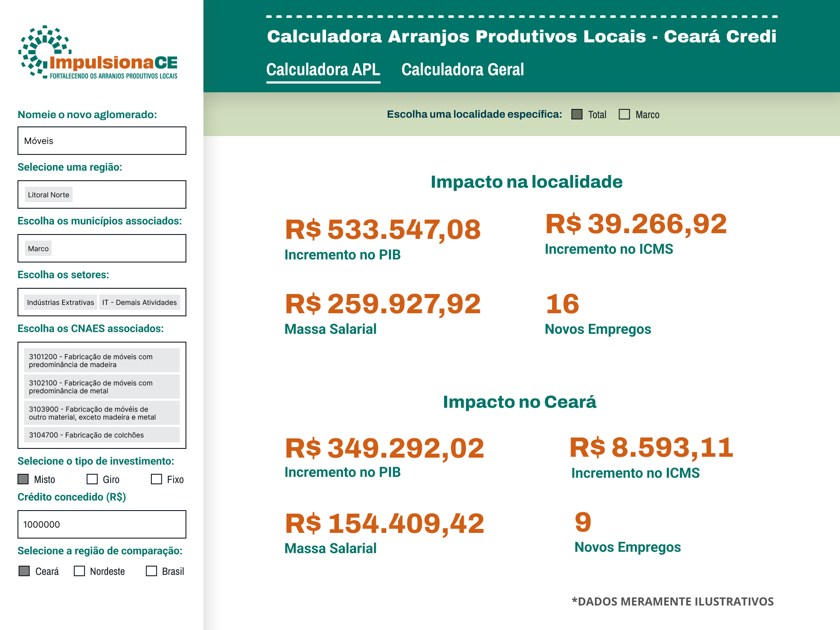This screenshot has width=840, height=630.
Task: Click the R$ 39.266,92 ICMS increment value
Action: tap(636, 224)
